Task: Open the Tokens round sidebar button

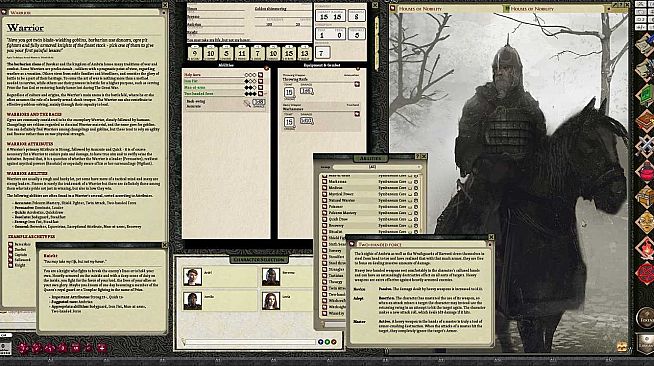Action: (x=646, y=318)
